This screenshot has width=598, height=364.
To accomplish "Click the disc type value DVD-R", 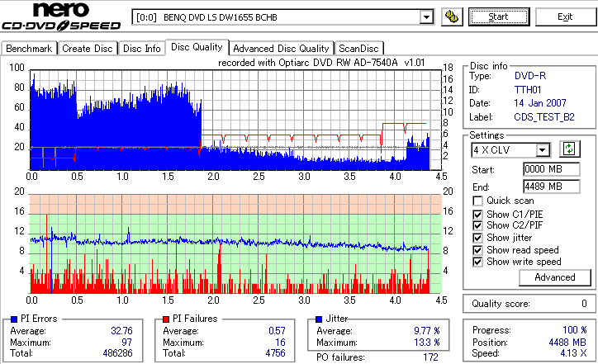I will [530, 76].
